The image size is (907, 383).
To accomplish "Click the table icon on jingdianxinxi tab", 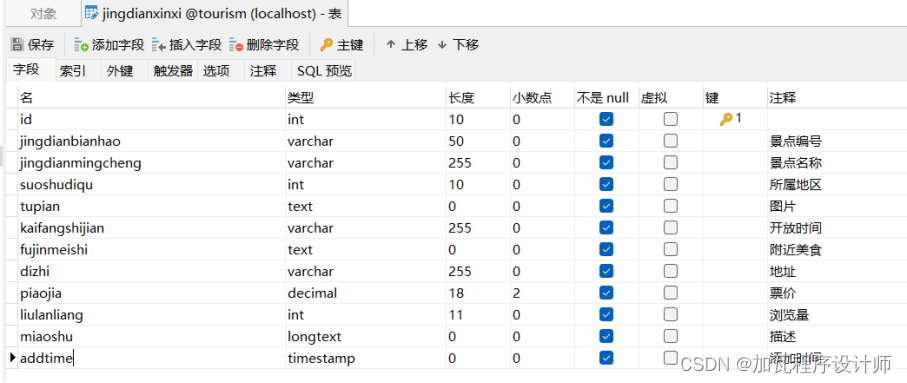I will [91, 13].
